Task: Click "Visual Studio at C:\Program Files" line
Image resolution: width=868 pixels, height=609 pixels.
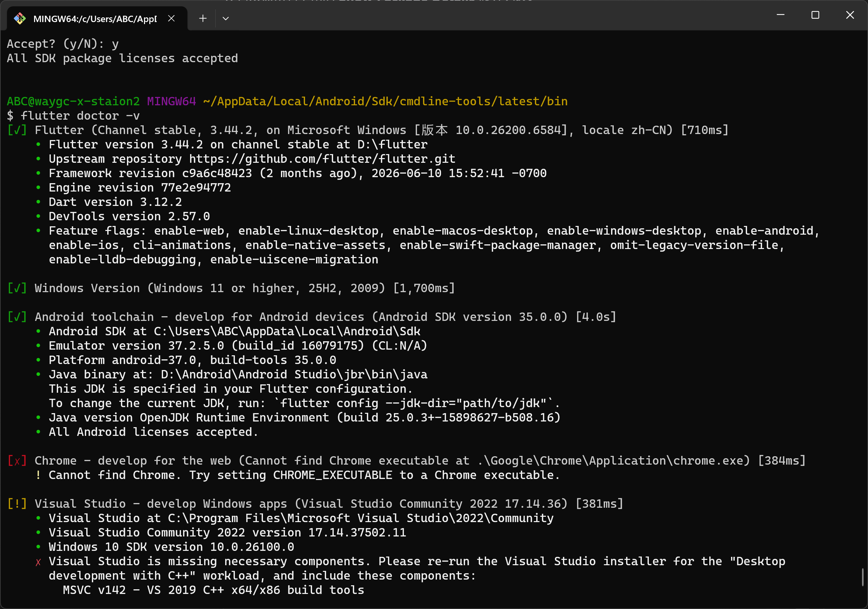Action: tap(301, 518)
